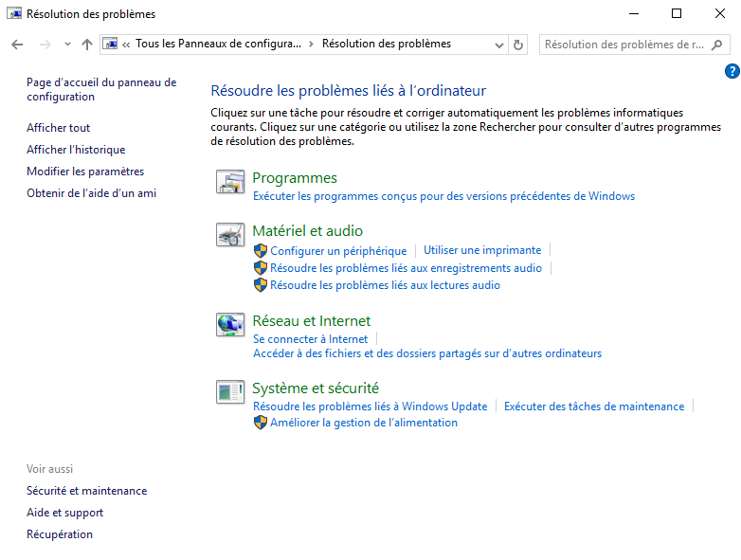Click the search magnifier icon
The image size is (741, 560).
pos(717,45)
